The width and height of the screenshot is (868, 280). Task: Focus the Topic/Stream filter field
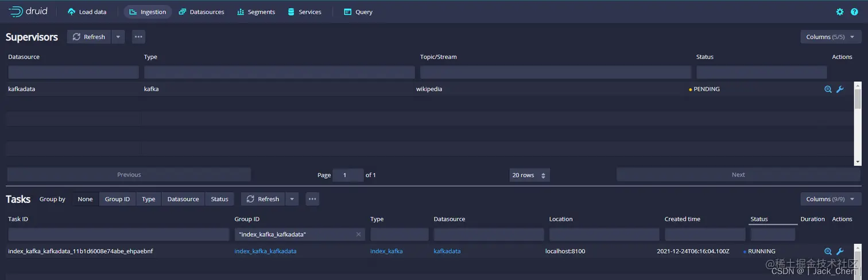click(556, 72)
